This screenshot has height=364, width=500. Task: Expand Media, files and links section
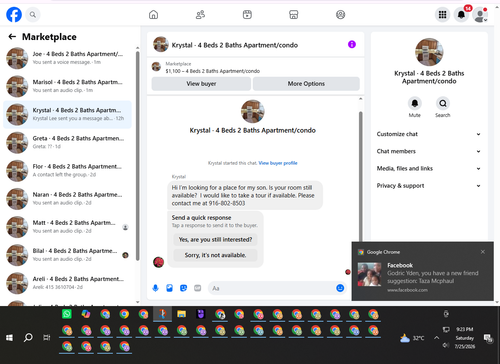(x=429, y=169)
